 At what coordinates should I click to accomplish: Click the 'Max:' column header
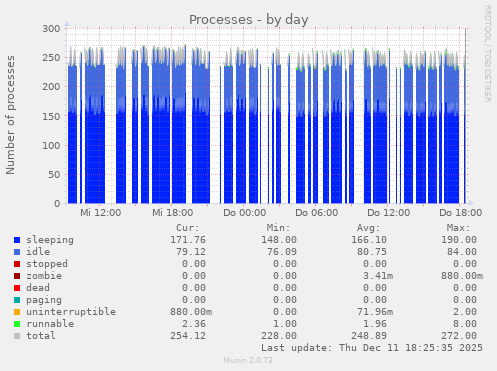coord(459,228)
